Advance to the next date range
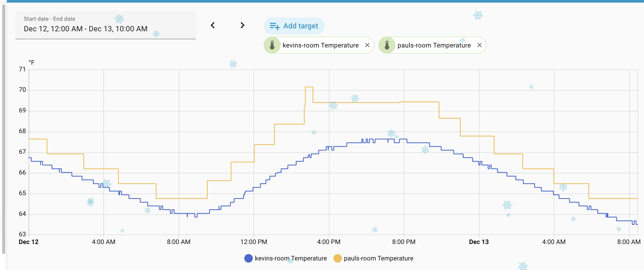The image size is (644, 270). pos(242,25)
